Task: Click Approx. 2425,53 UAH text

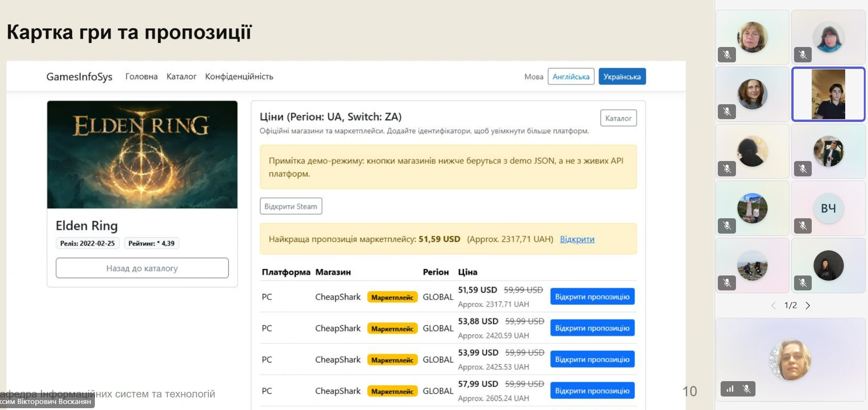Action: tap(493, 367)
